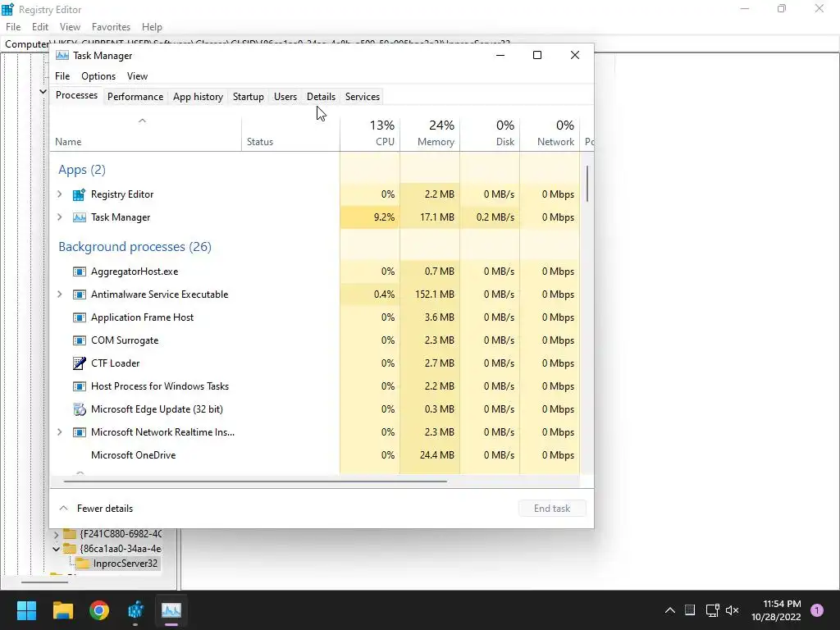Sort processes by CPU column
Screen dimensions: 840x630
pos(370,133)
